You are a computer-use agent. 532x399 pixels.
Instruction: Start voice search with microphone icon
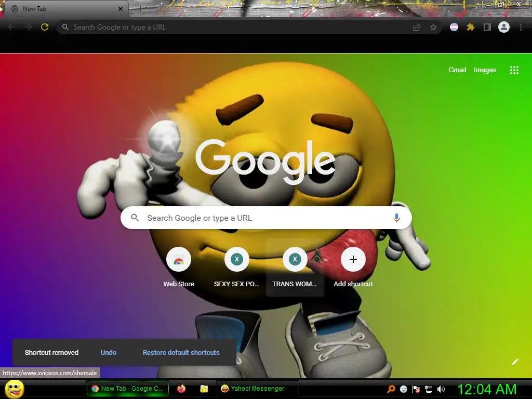(x=396, y=218)
